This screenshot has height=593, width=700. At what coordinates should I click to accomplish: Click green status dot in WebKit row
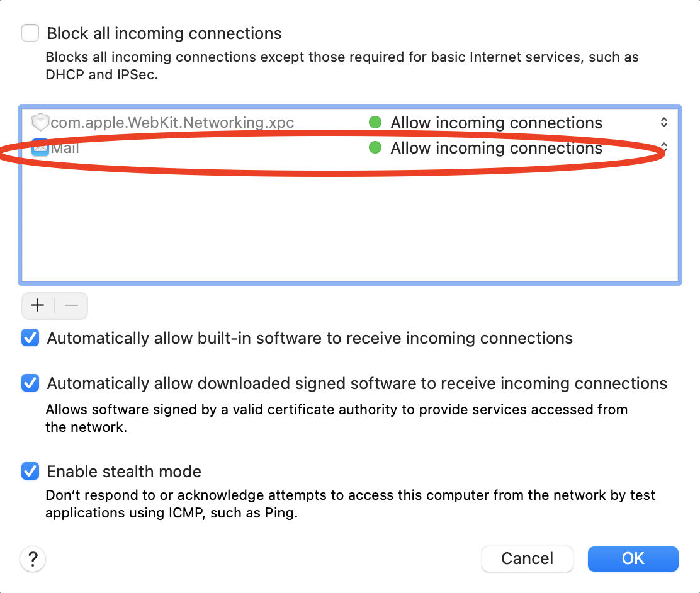point(375,122)
